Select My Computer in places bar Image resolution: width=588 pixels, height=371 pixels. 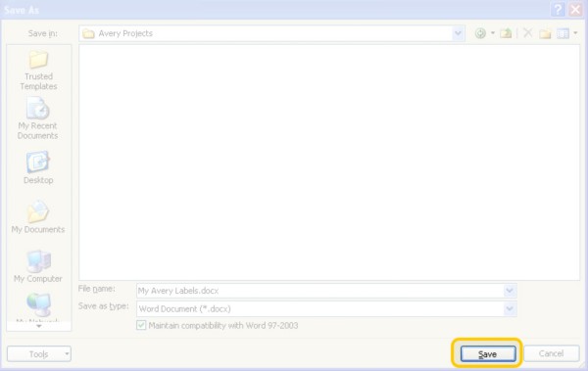pyautogui.click(x=38, y=266)
